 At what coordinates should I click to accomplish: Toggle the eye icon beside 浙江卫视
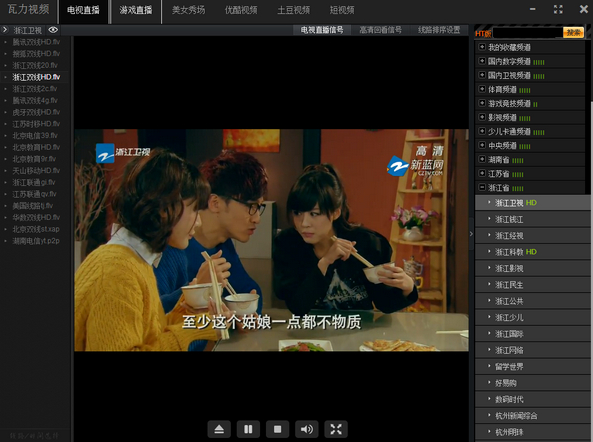pyautogui.click(x=53, y=30)
